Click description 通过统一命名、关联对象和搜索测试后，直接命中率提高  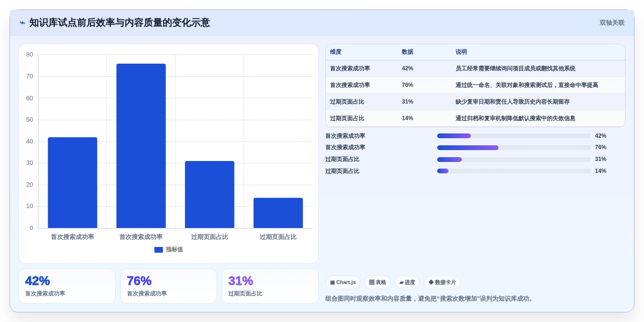click(527, 85)
